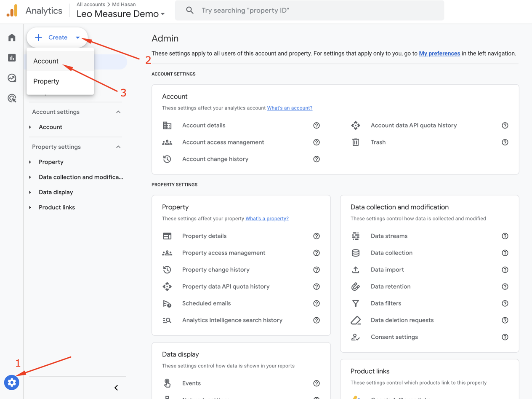Viewport: 532px width, 399px height.
Task: Show help for Data collection
Action: [505, 253]
